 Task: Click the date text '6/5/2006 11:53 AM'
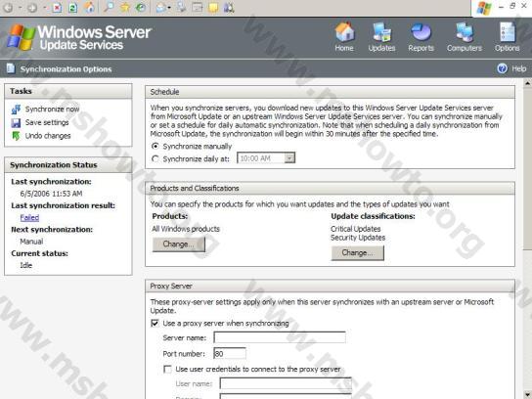pyautogui.click(x=51, y=194)
